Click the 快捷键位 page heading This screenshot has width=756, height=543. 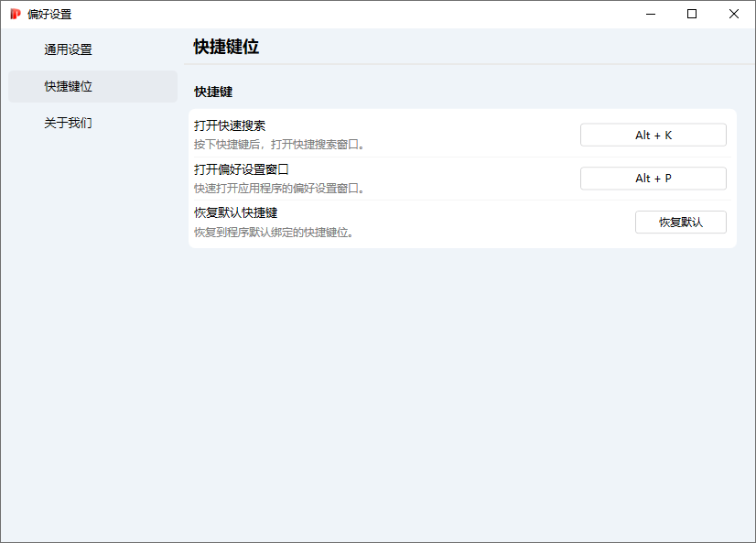pos(226,47)
